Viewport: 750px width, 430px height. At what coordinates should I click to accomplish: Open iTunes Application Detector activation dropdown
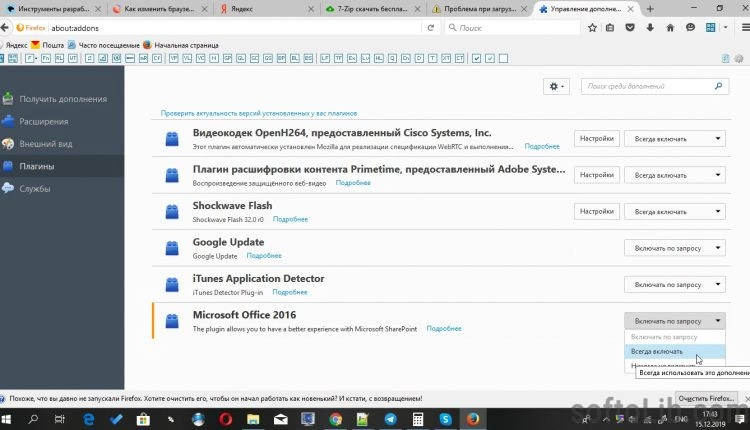point(674,285)
